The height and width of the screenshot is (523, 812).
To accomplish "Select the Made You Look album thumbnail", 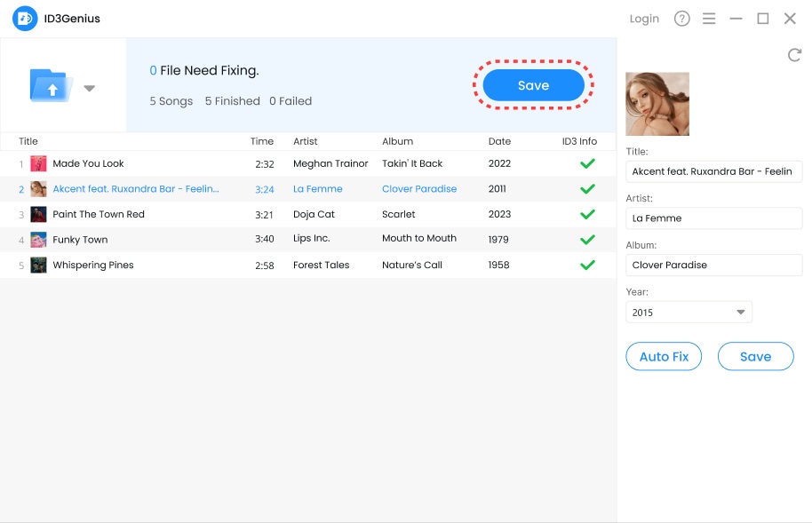I will [x=38, y=163].
